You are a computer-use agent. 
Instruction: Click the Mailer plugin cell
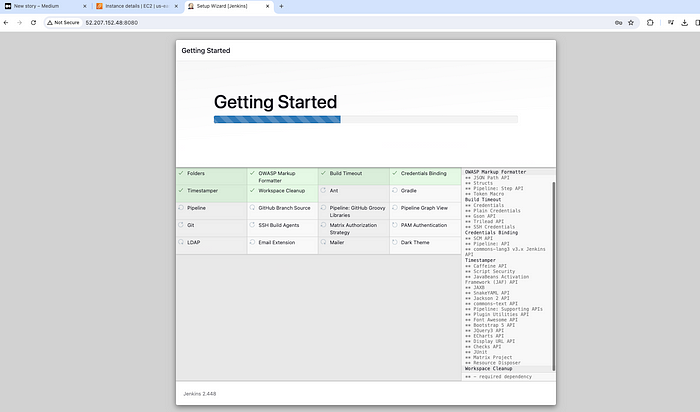[354, 246]
